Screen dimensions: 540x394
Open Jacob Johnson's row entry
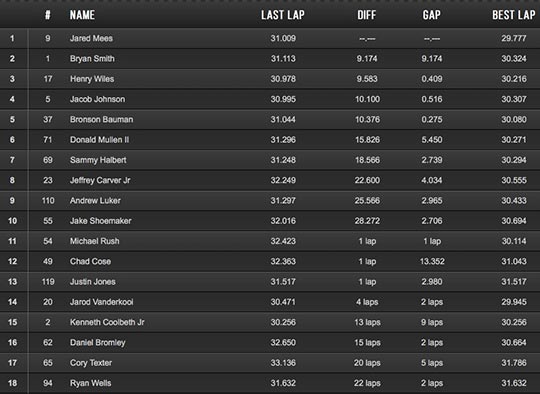[270, 99]
